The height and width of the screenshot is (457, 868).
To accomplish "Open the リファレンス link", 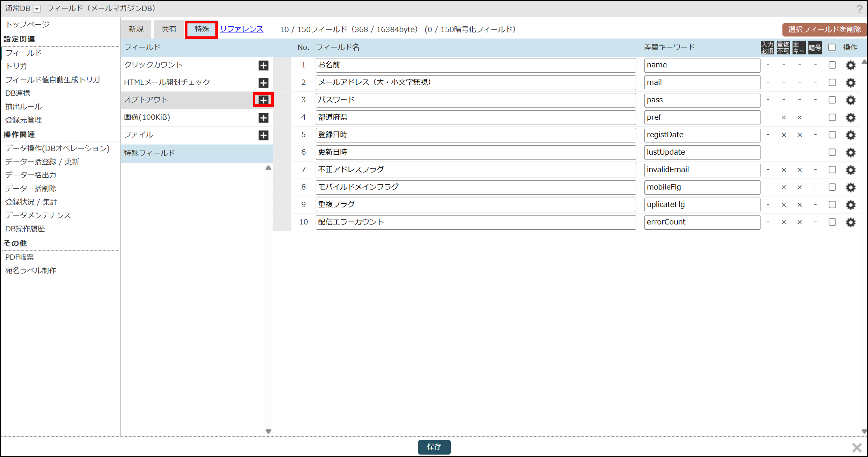I will [x=241, y=29].
